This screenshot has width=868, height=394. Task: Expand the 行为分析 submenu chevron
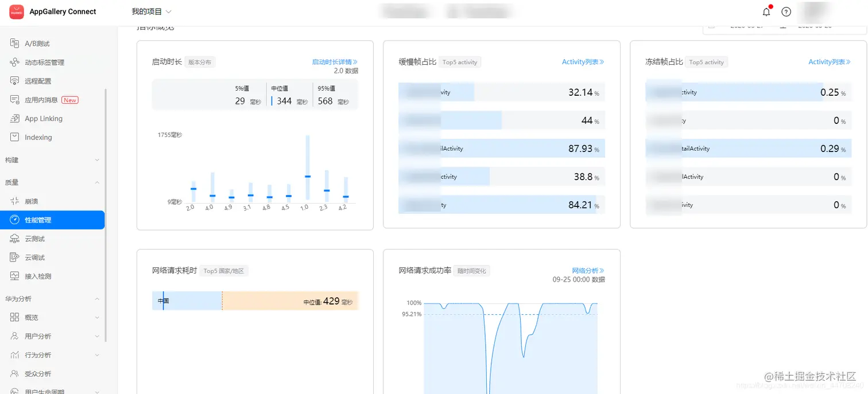97,355
